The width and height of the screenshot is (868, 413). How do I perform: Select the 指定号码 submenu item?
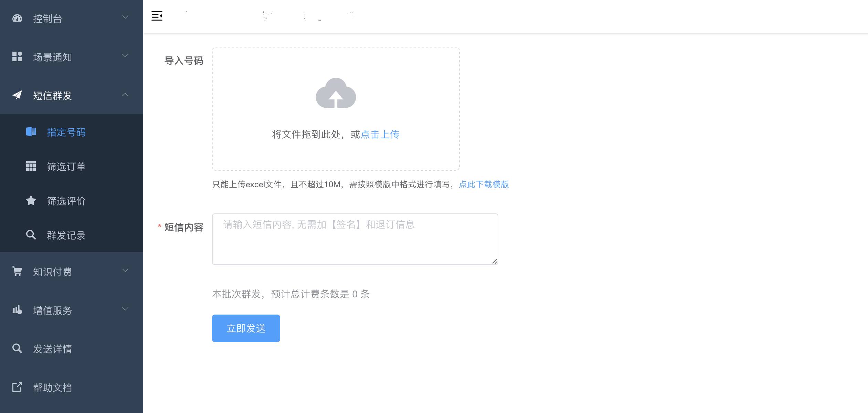click(72, 131)
